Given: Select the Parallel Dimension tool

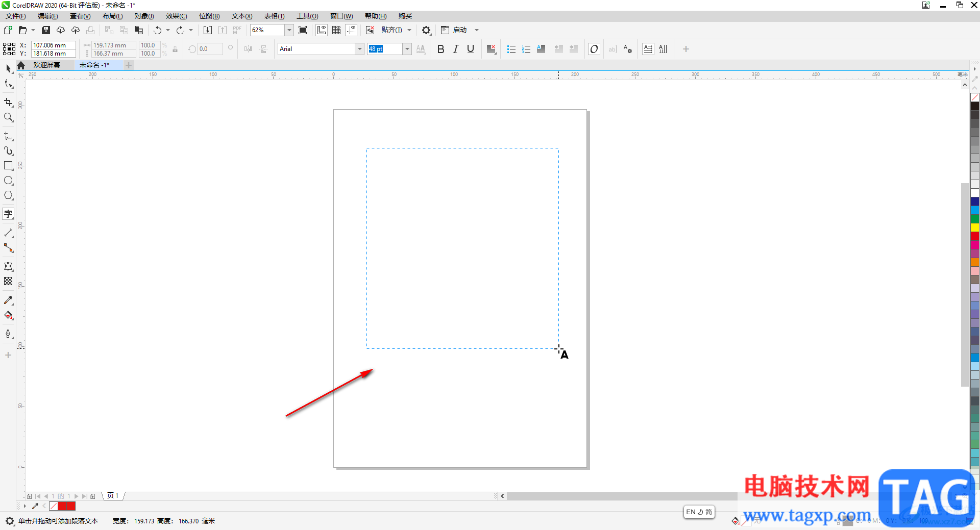Looking at the screenshot, I should click(x=8, y=233).
